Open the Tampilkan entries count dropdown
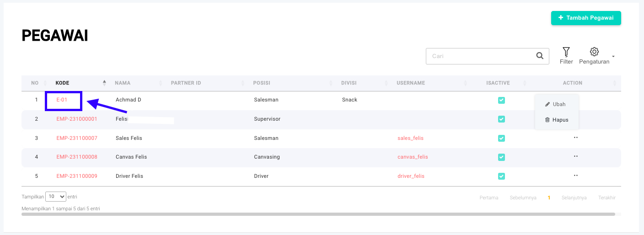 56,197
